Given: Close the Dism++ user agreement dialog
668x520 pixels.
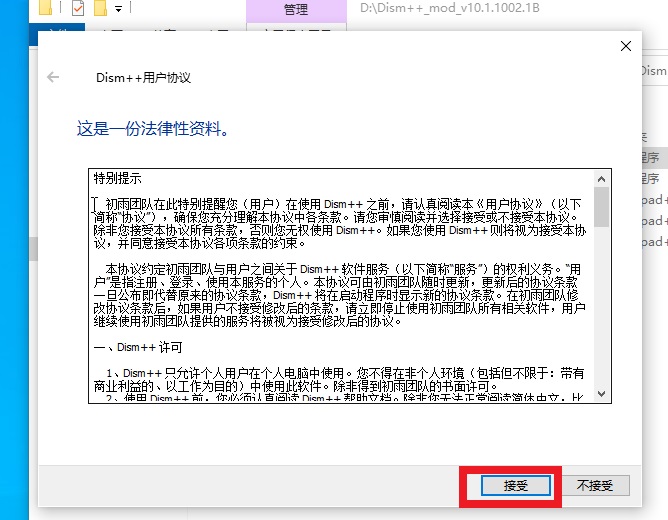Looking at the screenshot, I should (626, 46).
